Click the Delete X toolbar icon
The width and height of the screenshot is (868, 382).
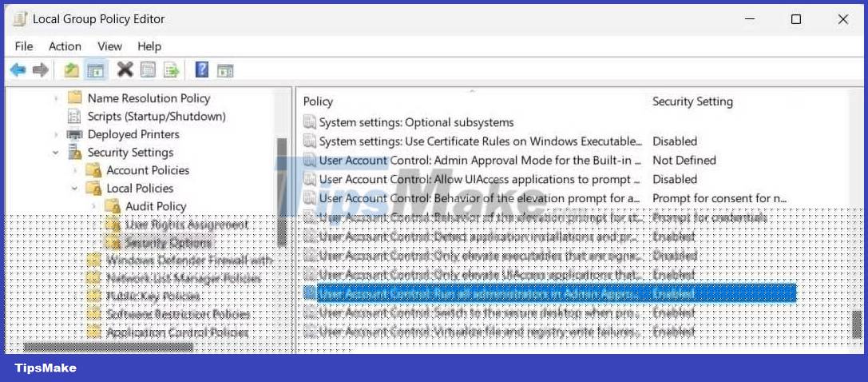tap(125, 70)
